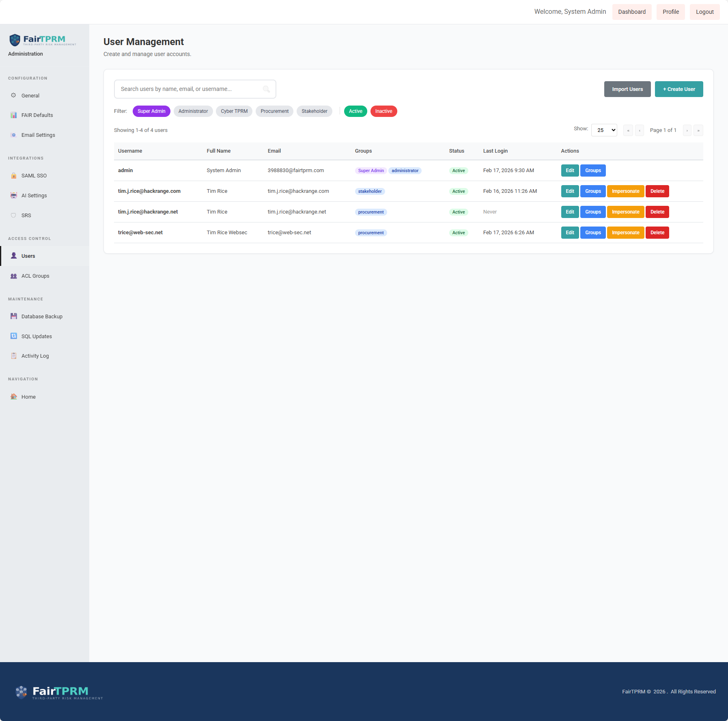Go to the first page arrow

point(628,130)
